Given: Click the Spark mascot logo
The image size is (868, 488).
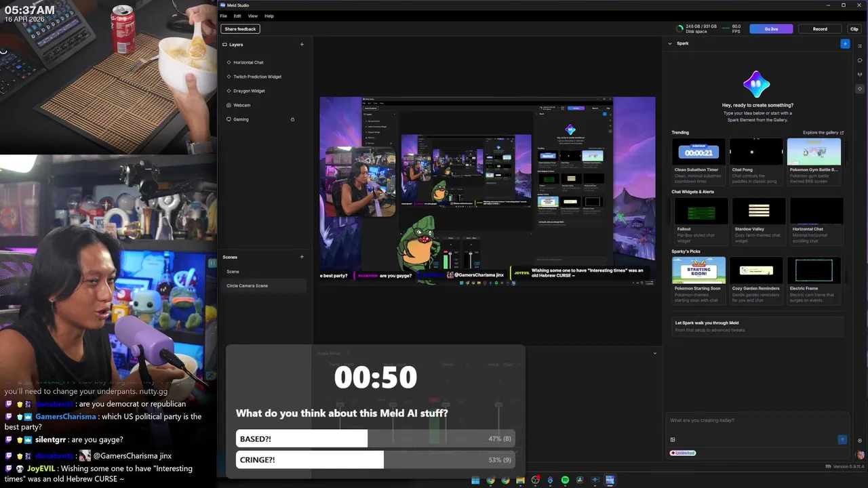Looking at the screenshot, I should click(757, 84).
